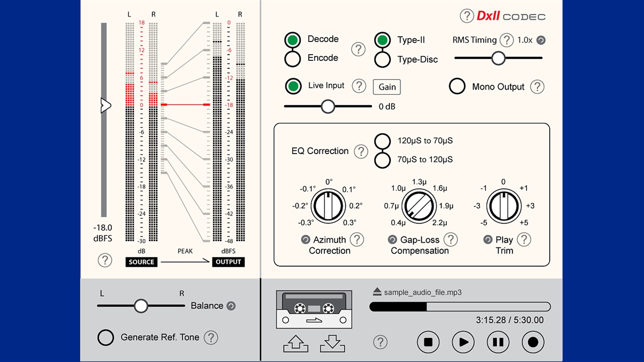Click the download arrow below the cassette
This screenshot has height=362, width=644.
tap(332, 344)
